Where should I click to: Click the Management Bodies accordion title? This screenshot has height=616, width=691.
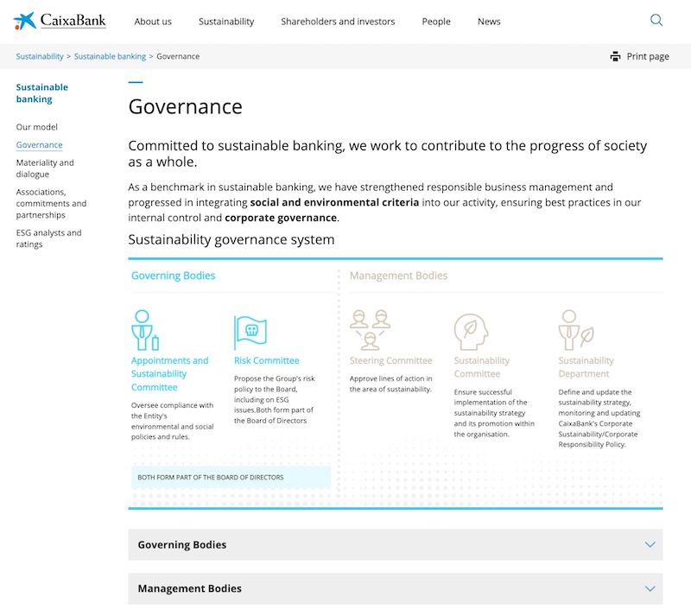pos(189,588)
